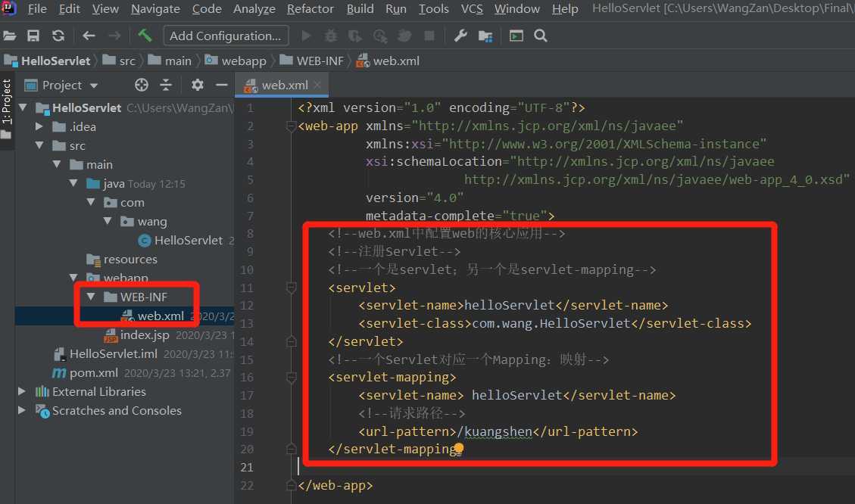Expand Scratches and Consoles node

pyautogui.click(x=22, y=410)
